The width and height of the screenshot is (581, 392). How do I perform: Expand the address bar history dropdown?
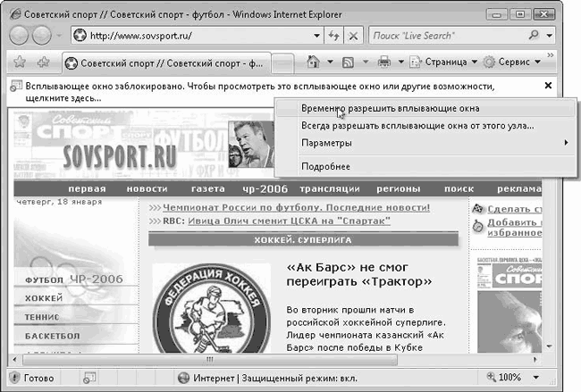click(x=311, y=37)
